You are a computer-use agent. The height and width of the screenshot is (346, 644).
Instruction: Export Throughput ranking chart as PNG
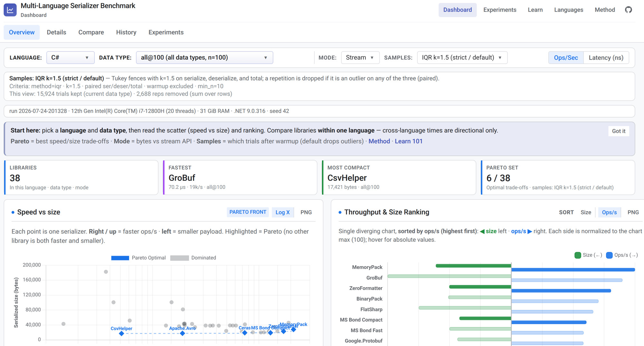pos(633,212)
